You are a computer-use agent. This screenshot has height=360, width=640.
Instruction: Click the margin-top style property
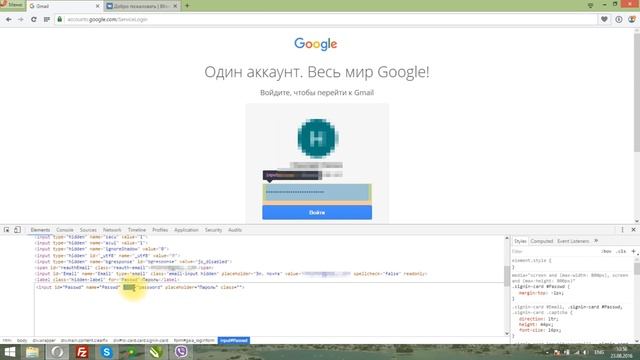click(541, 293)
